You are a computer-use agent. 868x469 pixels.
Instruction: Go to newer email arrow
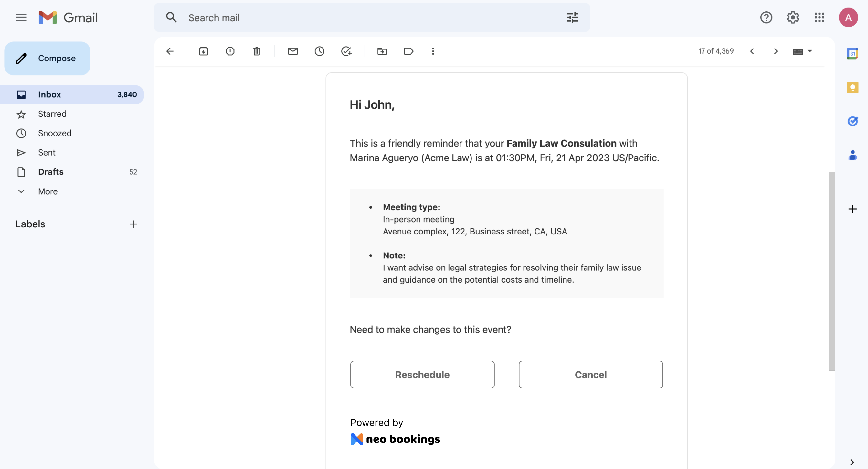coord(752,51)
